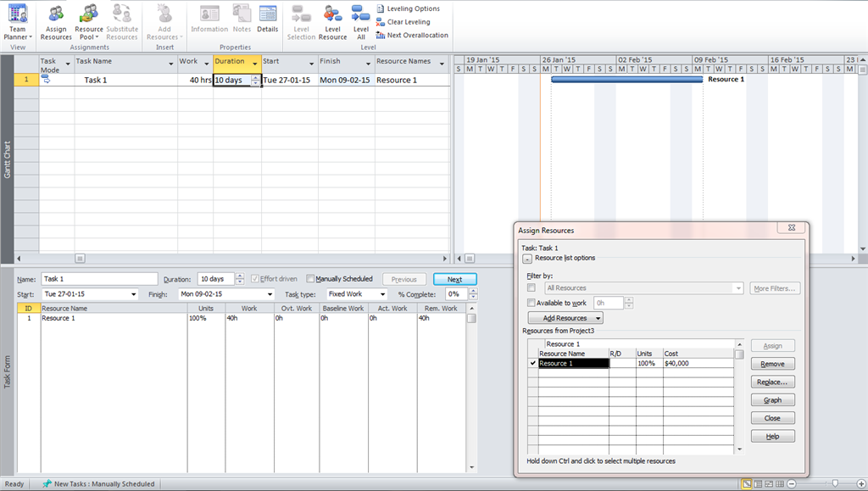Click Clear Leveling

(x=403, y=22)
